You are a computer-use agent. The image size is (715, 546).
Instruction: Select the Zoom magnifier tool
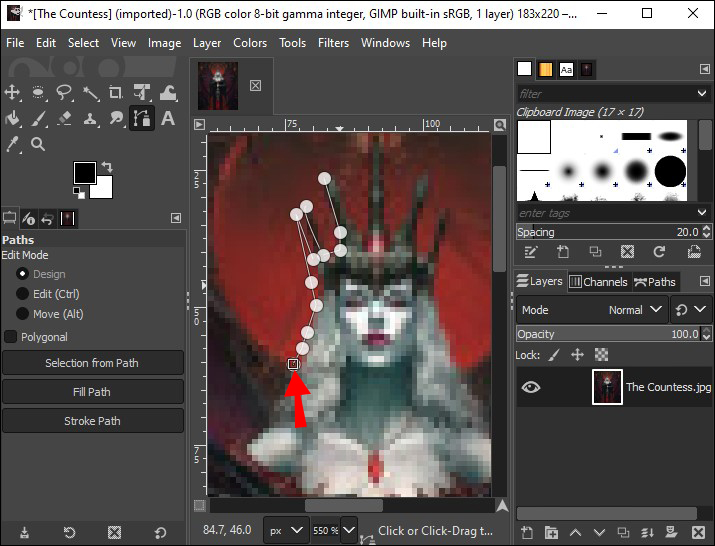click(x=39, y=145)
